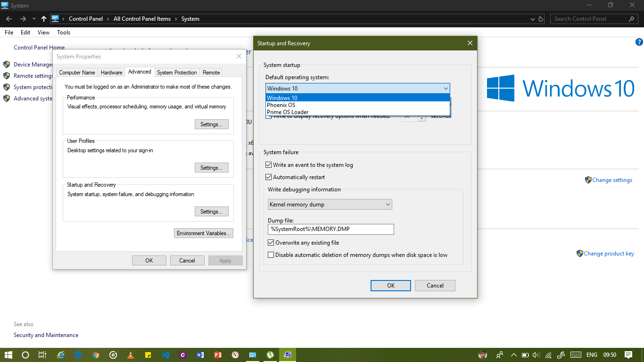Screen dimensions: 644x362
Task: Open VLC media player from taskbar
Action: point(131,355)
